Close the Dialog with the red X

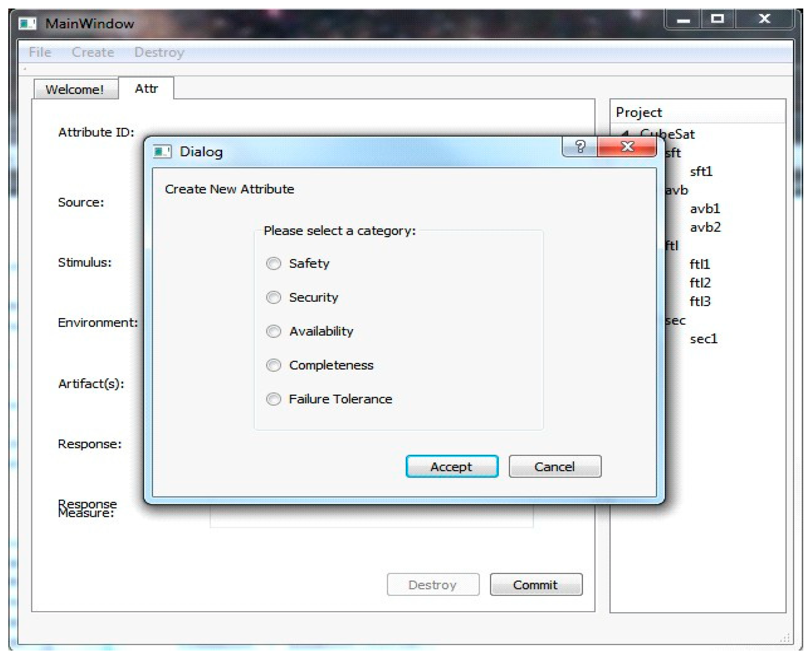627,146
